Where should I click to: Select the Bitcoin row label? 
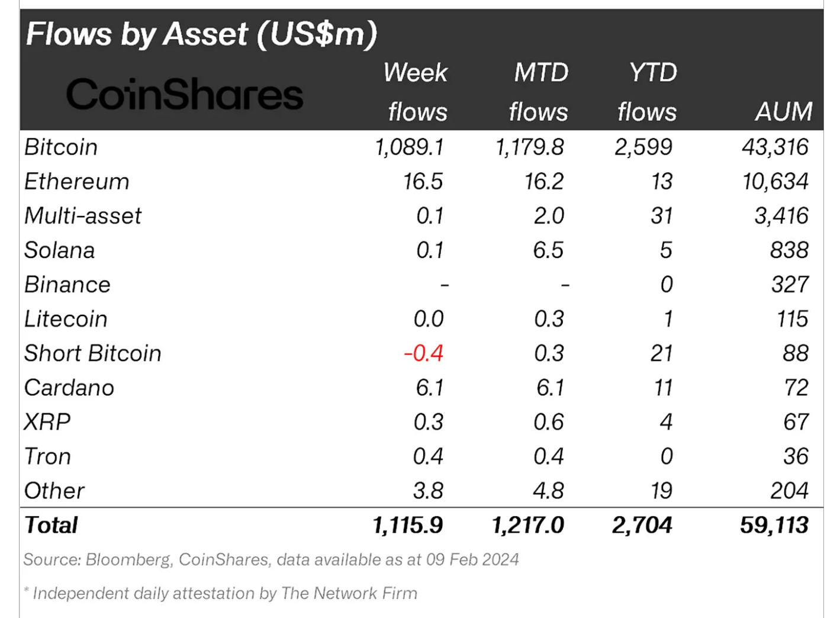pos(61,147)
